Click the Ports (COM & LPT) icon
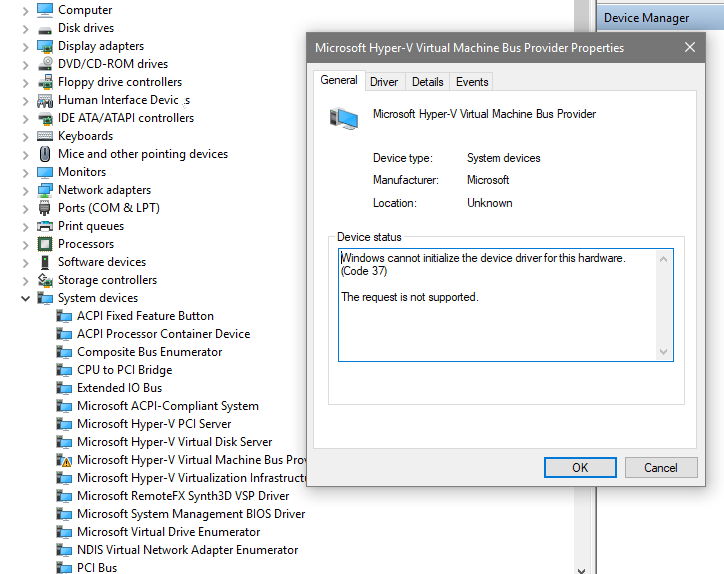724x574 pixels. click(45, 208)
